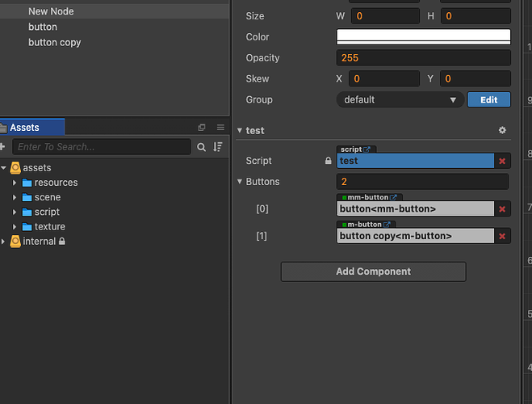Open the test component settings gear
The height and width of the screenshot is (404, 532).
(502, 130)
